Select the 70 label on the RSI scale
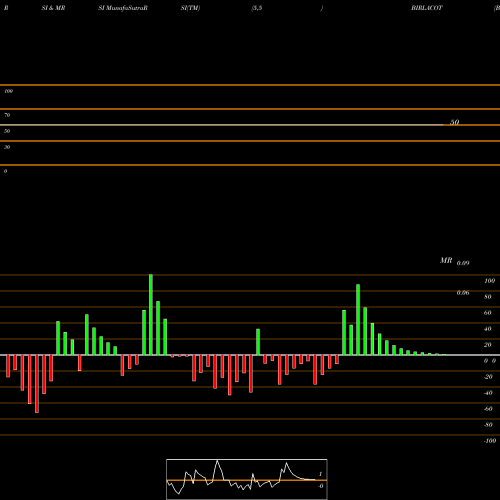The width and height of the screenshot is (500, 500). pos(7,115)
